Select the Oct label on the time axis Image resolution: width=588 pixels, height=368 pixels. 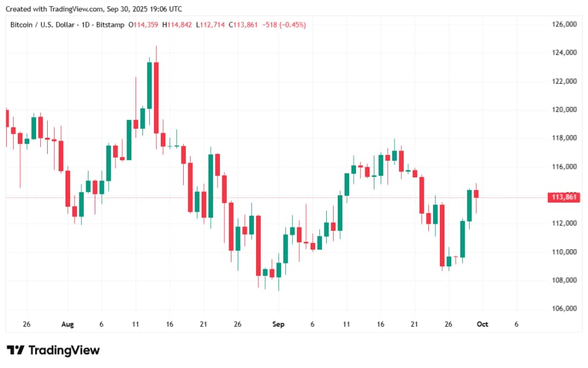click(482, 324)
